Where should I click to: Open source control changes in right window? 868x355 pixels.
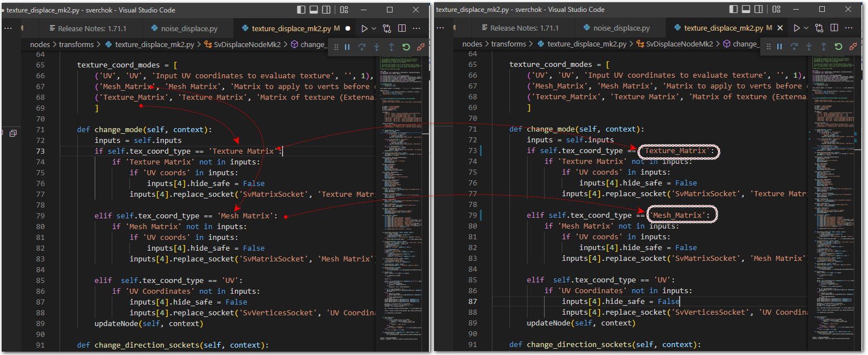tap(820, 28)
